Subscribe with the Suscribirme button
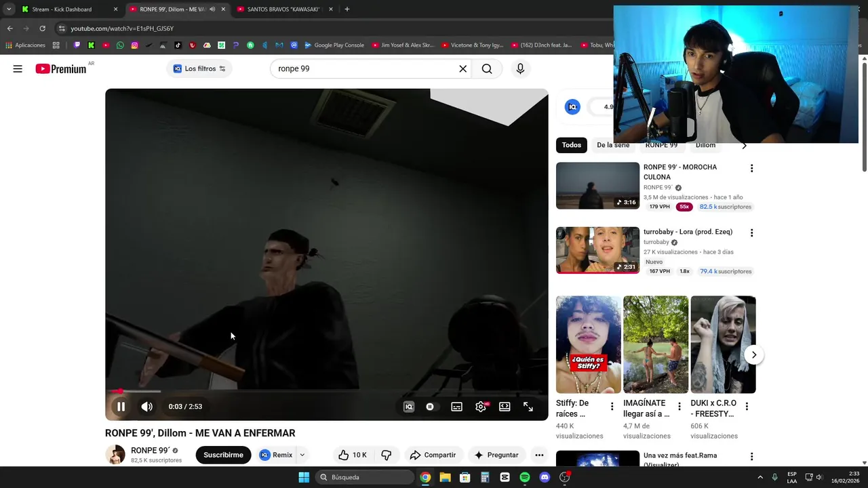Image resolution: width=868 pixels, height=488 pixels. 223,455
